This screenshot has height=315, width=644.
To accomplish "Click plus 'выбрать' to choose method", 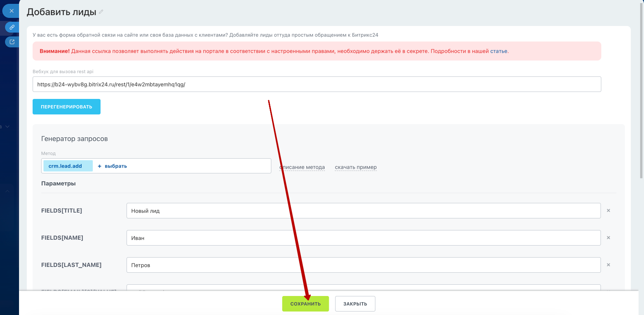I will (112, 166).
